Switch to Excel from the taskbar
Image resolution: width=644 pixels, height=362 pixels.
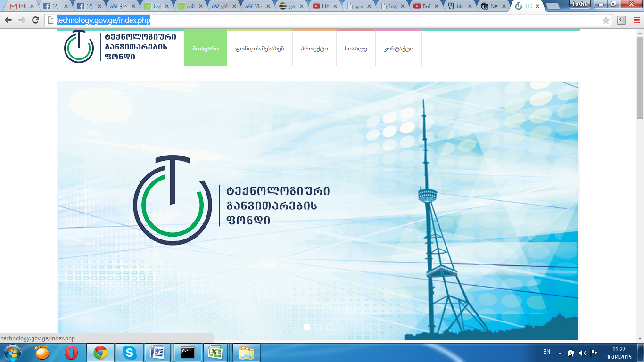click(x=215, y=352)
